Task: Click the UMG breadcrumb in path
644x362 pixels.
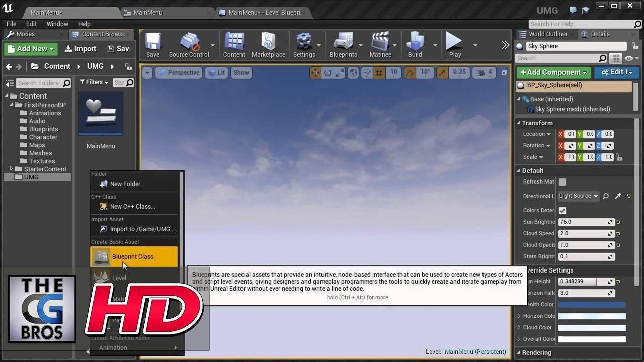Action: click(x=95, y=66)
